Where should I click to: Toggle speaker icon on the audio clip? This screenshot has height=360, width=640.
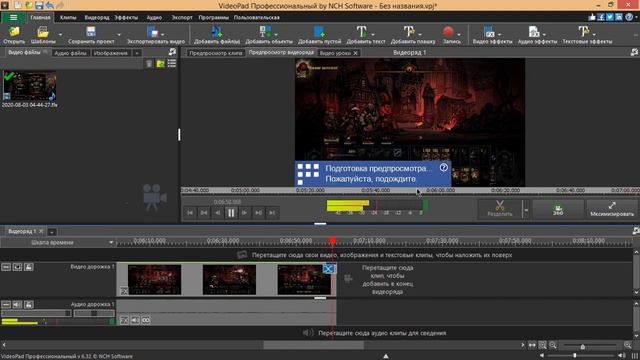[135, 320]
